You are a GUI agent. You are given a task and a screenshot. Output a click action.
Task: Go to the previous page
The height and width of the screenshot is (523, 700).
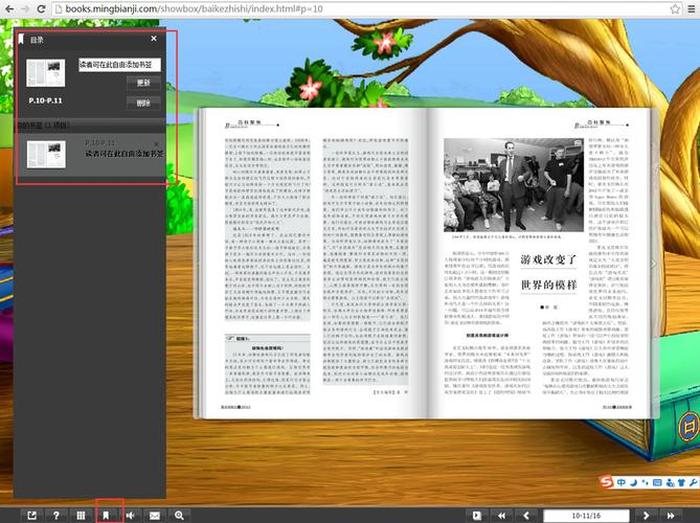click(525, 515)
